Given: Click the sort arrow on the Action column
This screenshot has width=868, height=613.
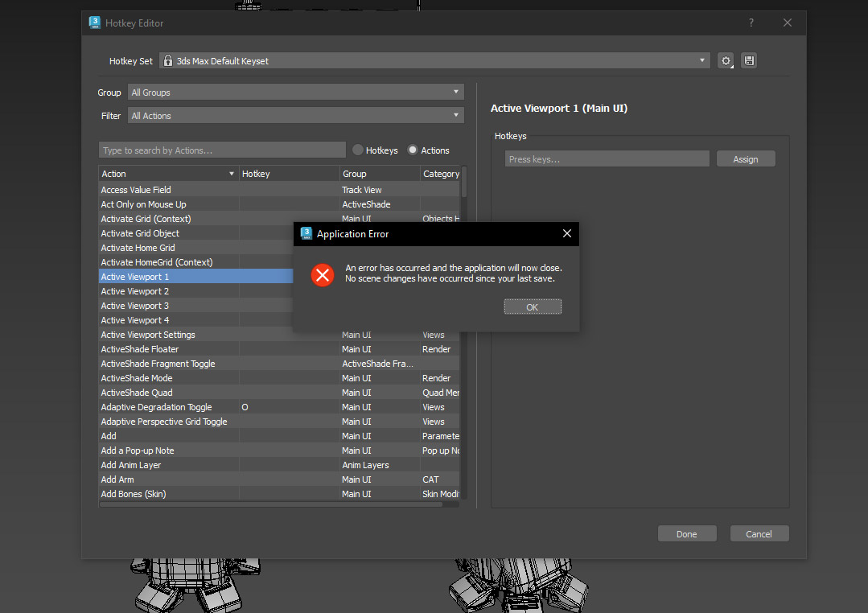Looking at the screenshot, I should 232,173.
